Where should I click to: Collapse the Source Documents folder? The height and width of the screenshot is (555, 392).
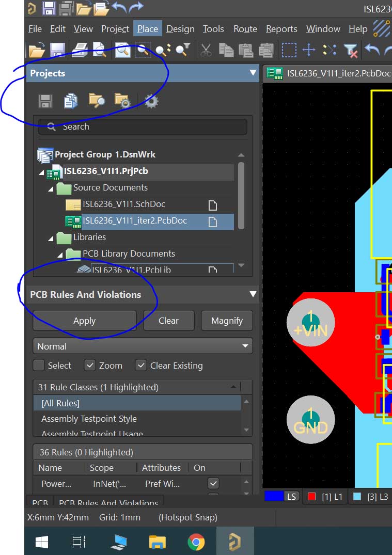point(51,188)
